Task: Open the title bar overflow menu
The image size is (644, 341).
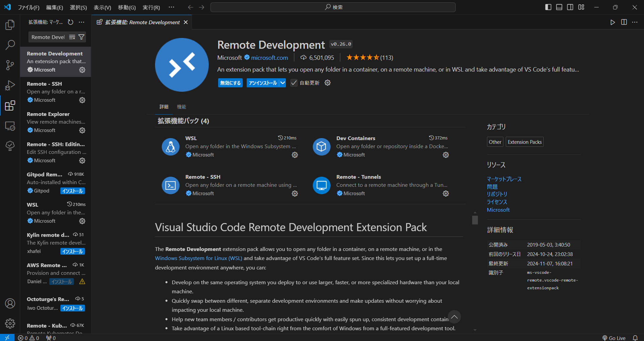Action: (x=171, y=7)
